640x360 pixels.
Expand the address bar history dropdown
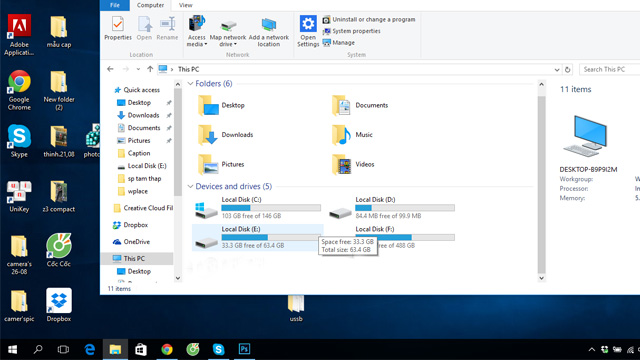pyautogui.click(x=557, y=69)
